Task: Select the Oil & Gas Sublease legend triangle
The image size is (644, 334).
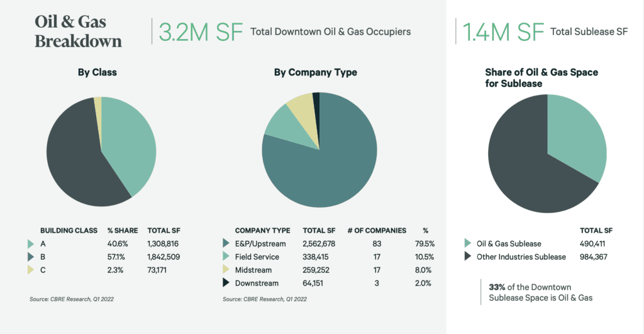Action: click(x=467, y=244)
